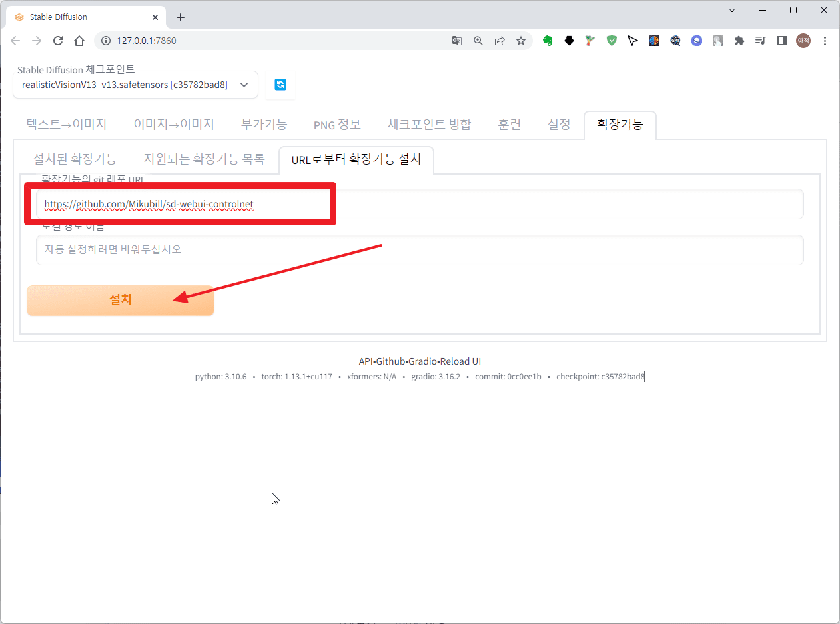The image size is (840, 624).
Task: Open the Gradio footer link
Action: tap(422, 361)
